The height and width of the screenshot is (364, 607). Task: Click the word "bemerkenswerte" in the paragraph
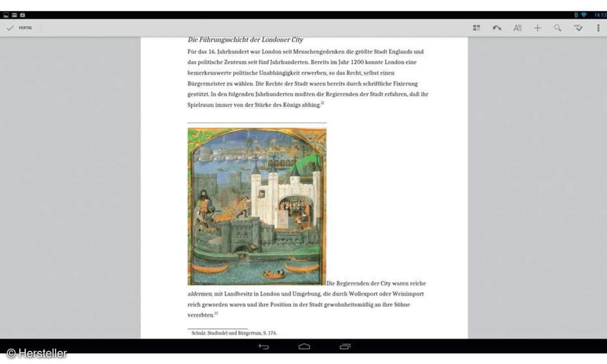(209, 73)
